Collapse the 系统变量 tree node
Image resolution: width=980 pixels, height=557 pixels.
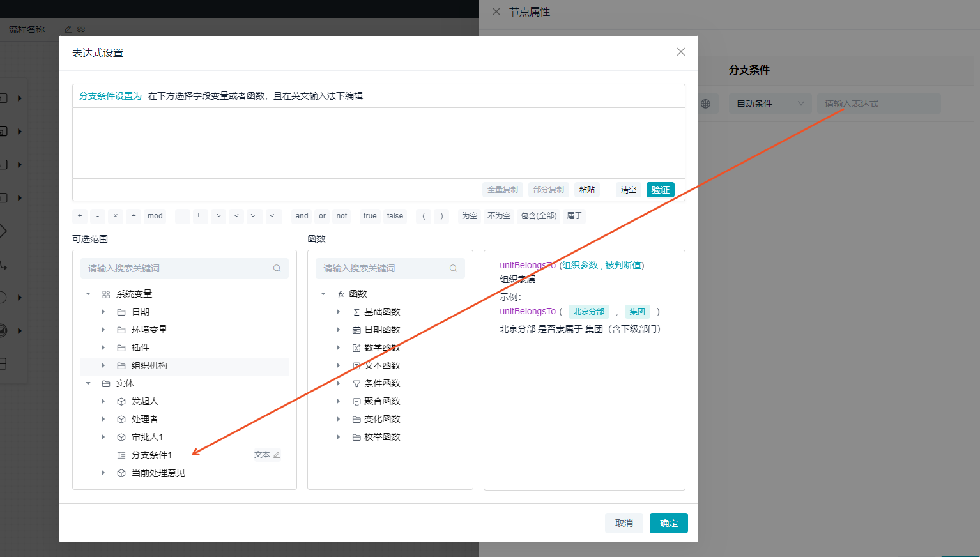(88, 294)
